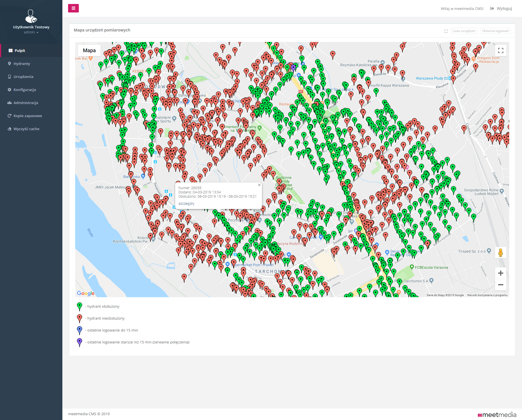The height and width of the screenshot is (420, 522).
Task: Click the Wyczyść cache eraser icon
Action: click(10, 129)
